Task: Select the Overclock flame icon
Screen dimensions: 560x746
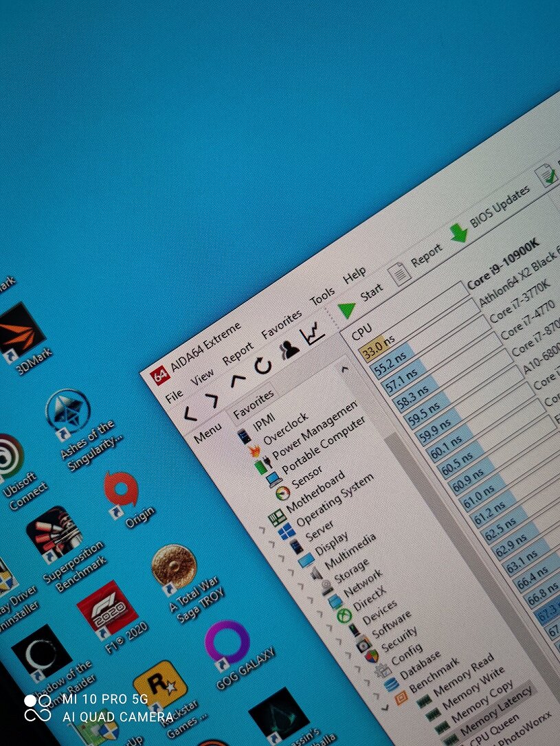Action: (254, 451)
